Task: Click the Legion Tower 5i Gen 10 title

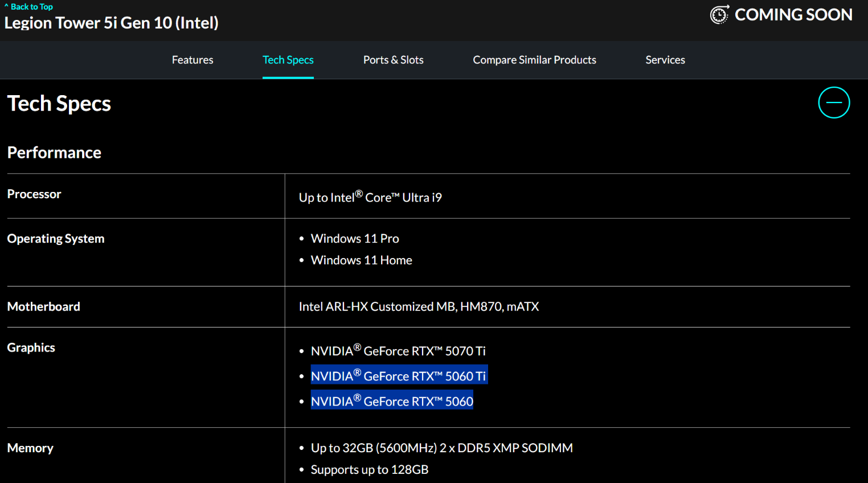Action: tap(112, 23)
